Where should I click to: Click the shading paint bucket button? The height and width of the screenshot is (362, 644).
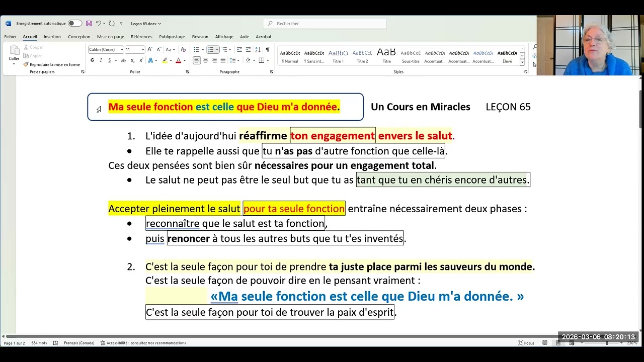point(248,60)
